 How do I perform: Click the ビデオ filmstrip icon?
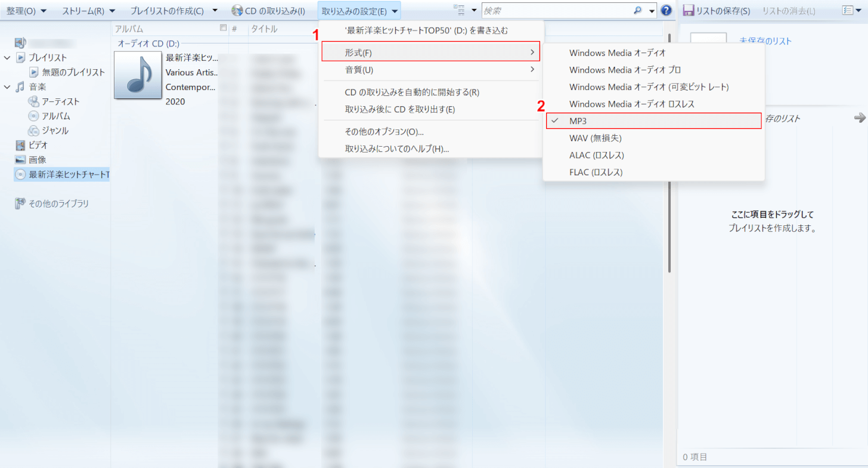pyautogui.click(x=20, y=145)
